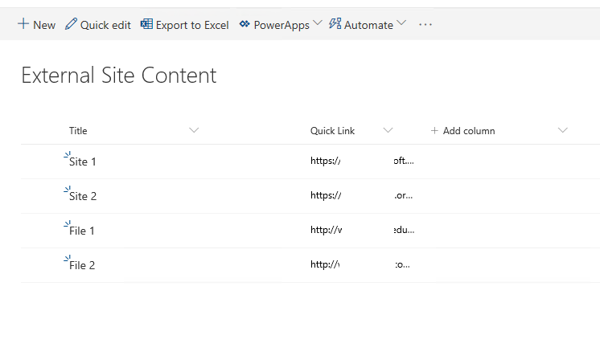This screenshot has height=364, width=600.
Task: Click the Automate flow icon
Action: coord(335,23)
